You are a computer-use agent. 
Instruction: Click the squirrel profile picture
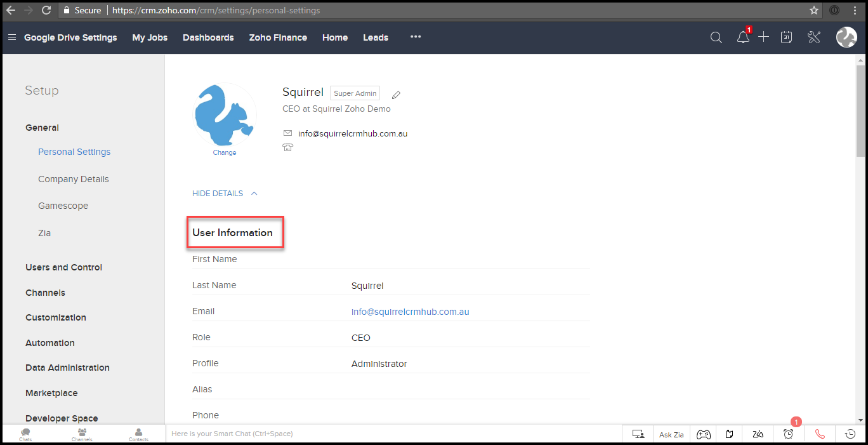tap(225, 115)
